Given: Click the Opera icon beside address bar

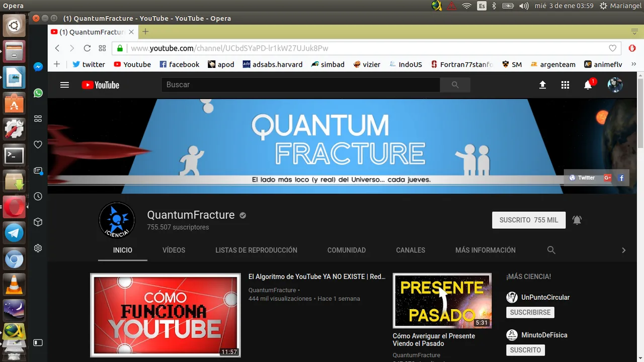Looking at the screenshot, I should pyautogui.click(x=632, y=48).
